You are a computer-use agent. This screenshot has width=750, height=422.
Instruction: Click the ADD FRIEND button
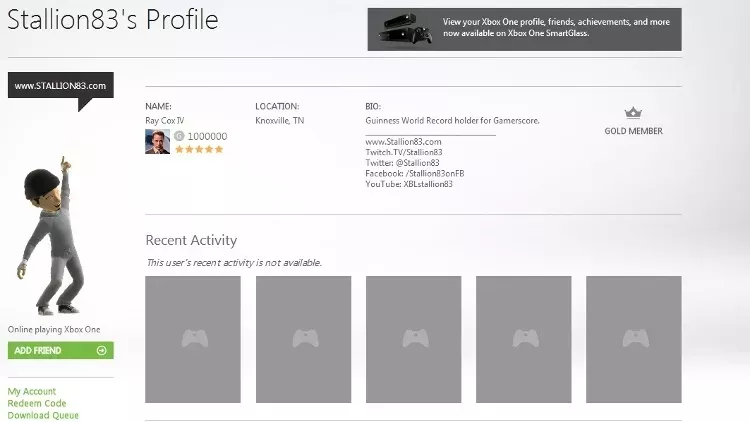(61, 350)
